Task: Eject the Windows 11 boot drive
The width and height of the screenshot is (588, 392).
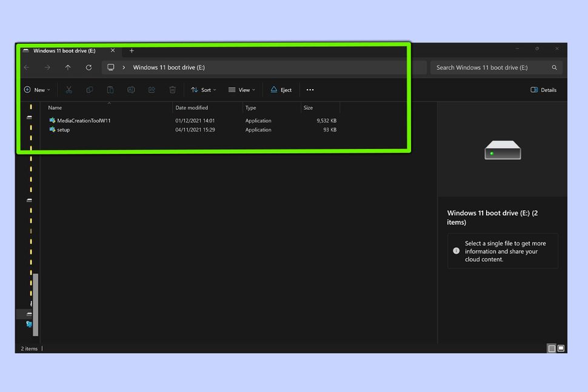Action: 281,90
